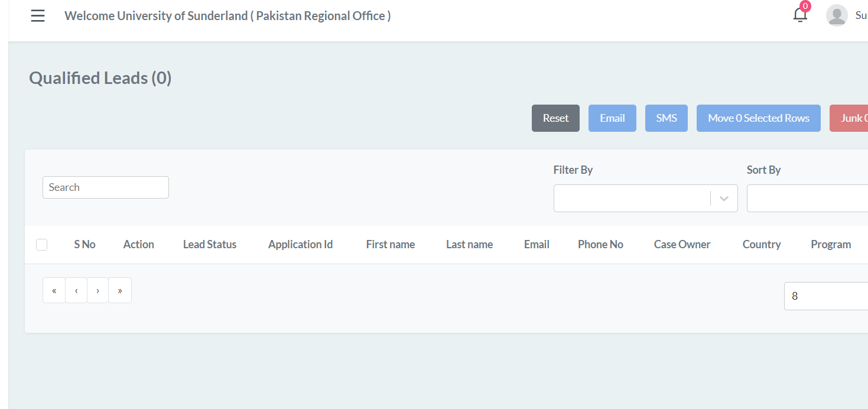Focus the Search input field
The image size is (868, 409).
[106, 187]
